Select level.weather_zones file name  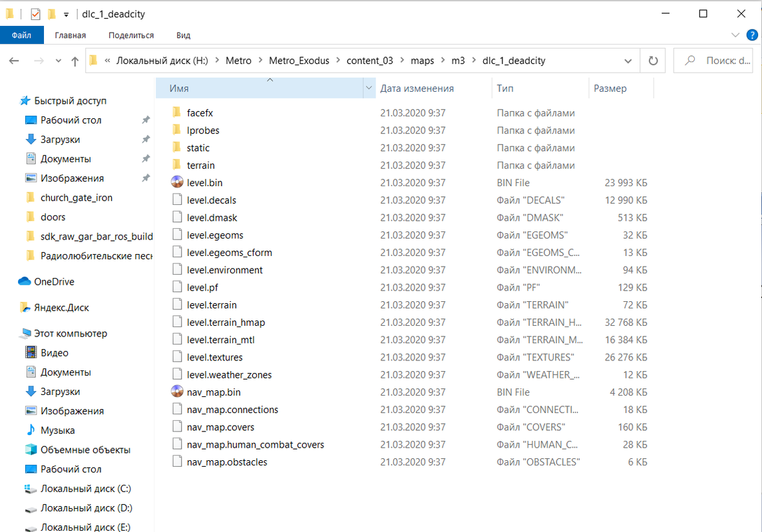pos(230,375)
